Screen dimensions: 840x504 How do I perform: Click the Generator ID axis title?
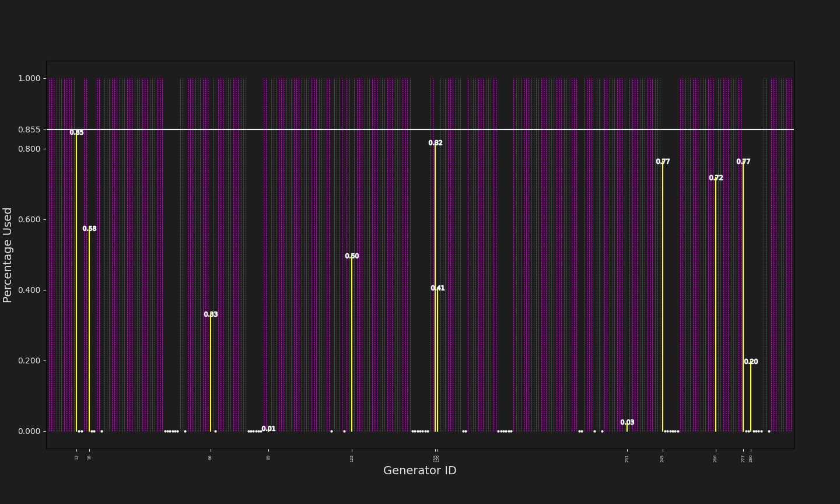pyautogui.click(x=419, y=471)
